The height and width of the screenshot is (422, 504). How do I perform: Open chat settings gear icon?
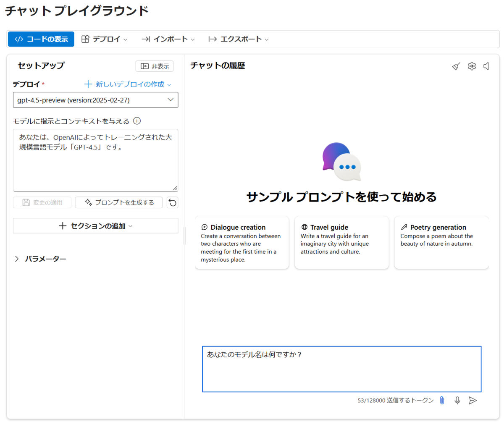point(472,66)
